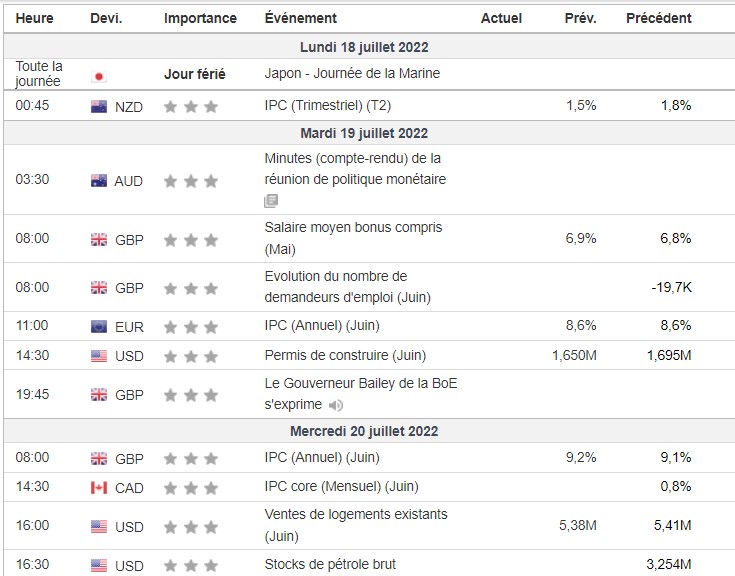
Task: Click importance stars for NZD IPC Trimestriel
Action: tap(190, 106)
